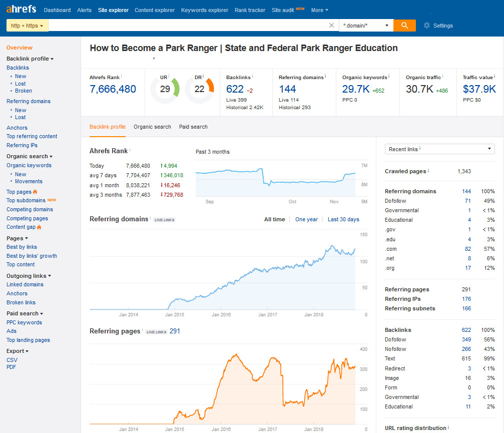This screenshot has width=504, height=433.
Task: Click the ahrefs logo
Action: (x=21, y=10)
